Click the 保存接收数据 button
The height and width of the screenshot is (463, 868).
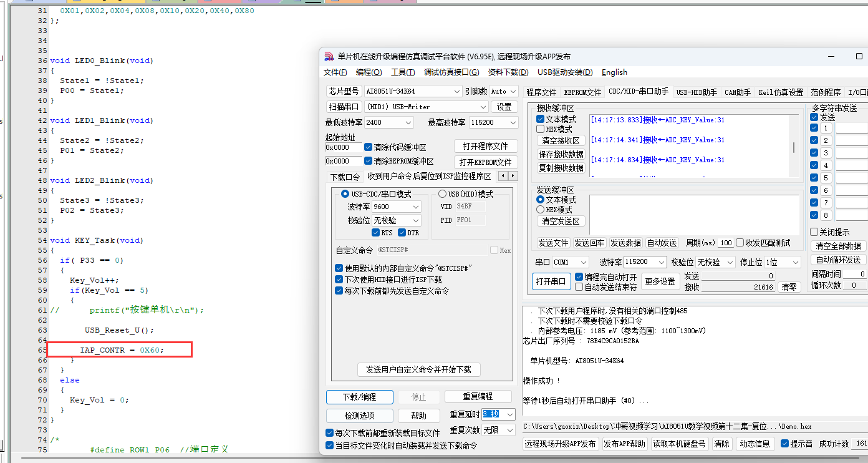[x=561, y=155]
